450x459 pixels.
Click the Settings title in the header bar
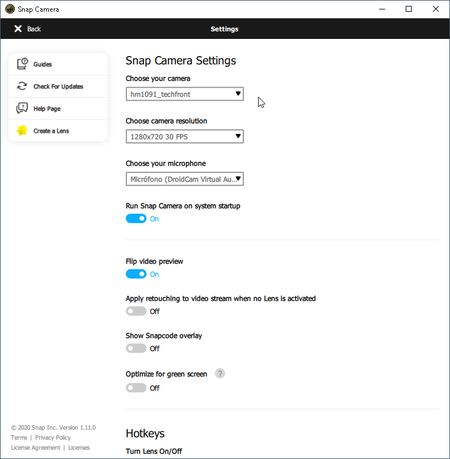pyautogui.click(x=224, y=29)
